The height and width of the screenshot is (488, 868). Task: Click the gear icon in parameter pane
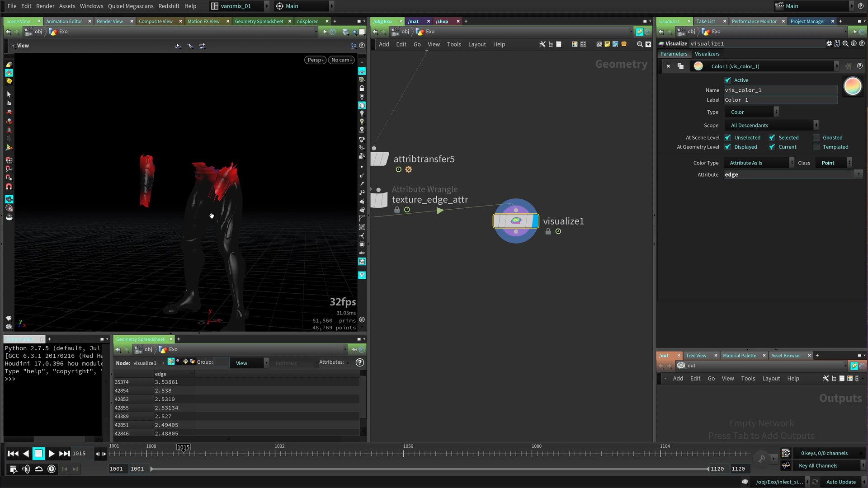tap(829, 43)
